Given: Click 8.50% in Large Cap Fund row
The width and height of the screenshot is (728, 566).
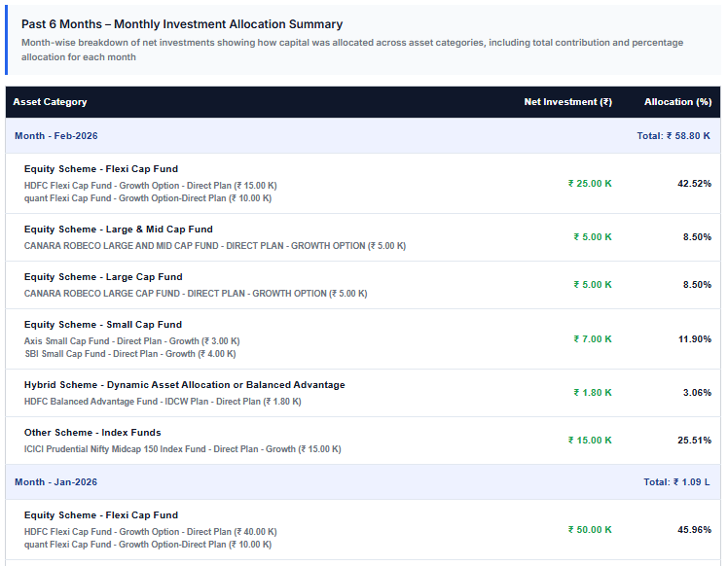Looking at the screenshot, I should [697, 285].
